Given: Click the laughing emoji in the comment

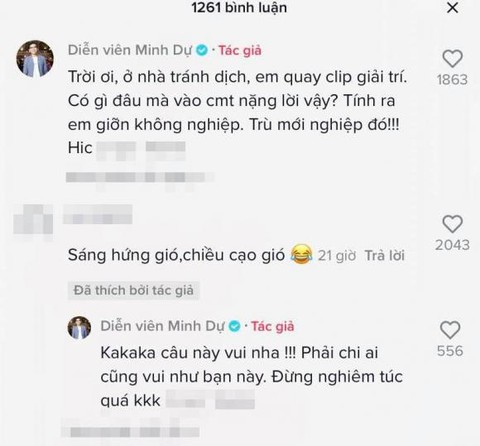Looking at the screenshot, I should [301, 255].
